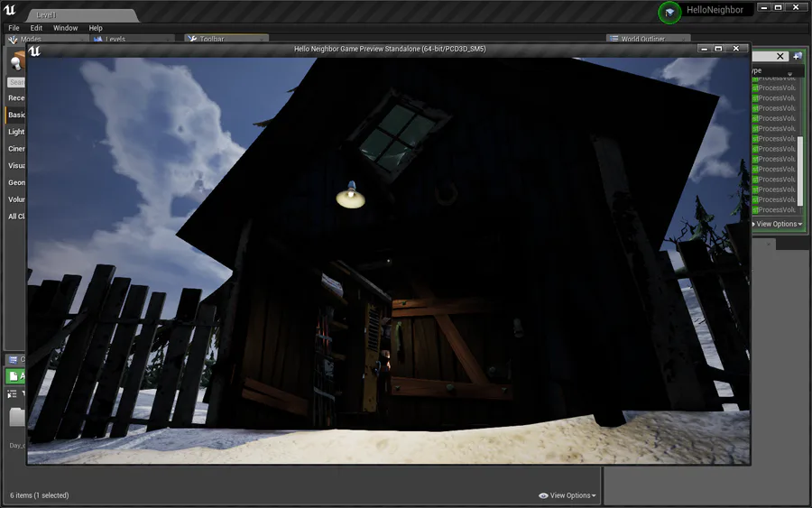This screenshot has width=812, height=508.
Task: Select the All Classes category in Modes
Action: [15, 217]
